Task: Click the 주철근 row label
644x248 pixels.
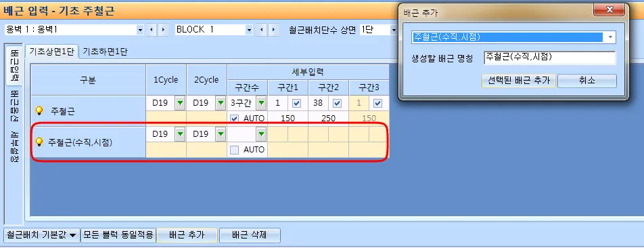Action: (63, 111)
